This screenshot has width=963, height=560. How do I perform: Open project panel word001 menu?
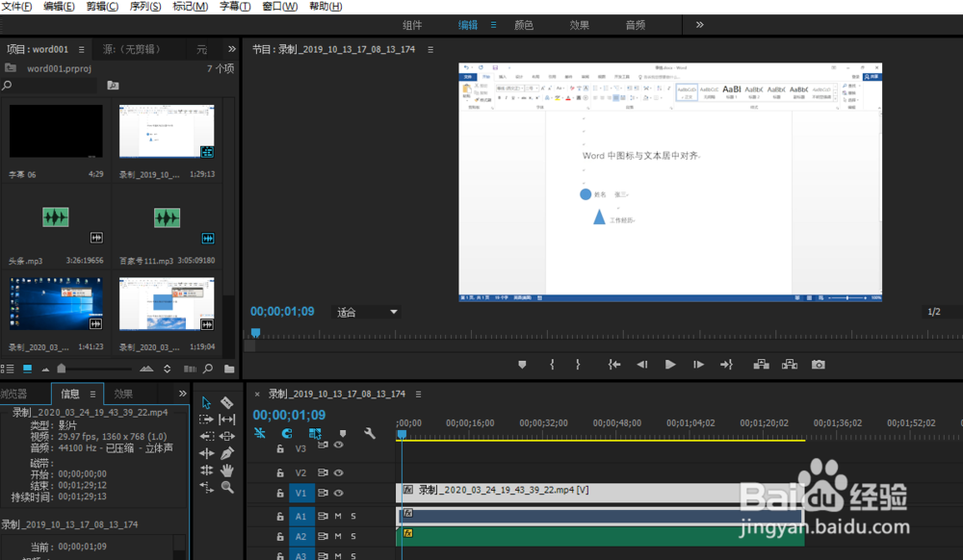tap(81, 49)
